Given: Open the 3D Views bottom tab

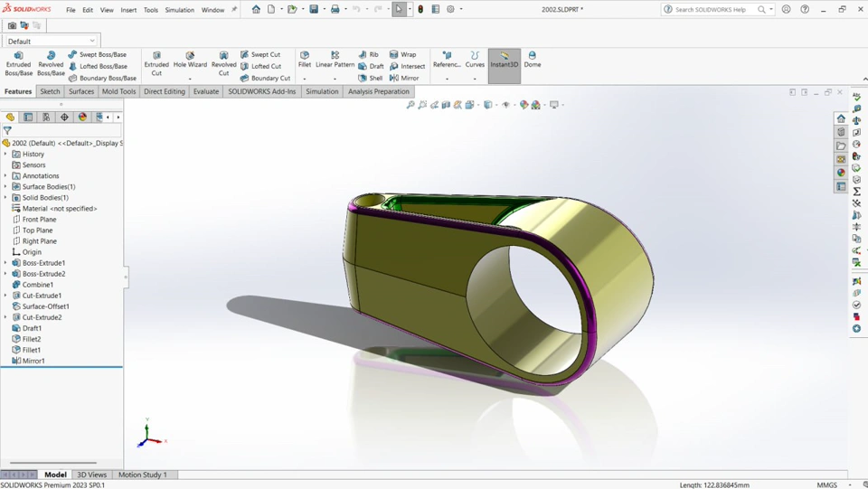Looking at the screenshot, I should [x=91, y=475].
